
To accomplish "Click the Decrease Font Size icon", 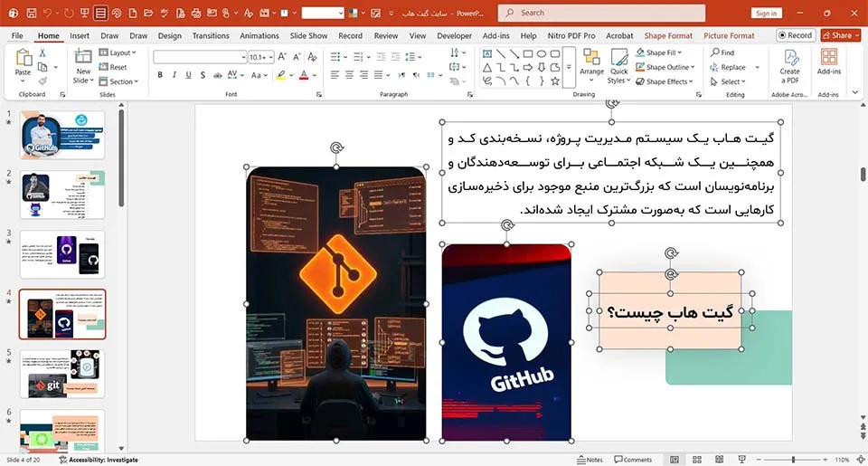I will 297,56.
